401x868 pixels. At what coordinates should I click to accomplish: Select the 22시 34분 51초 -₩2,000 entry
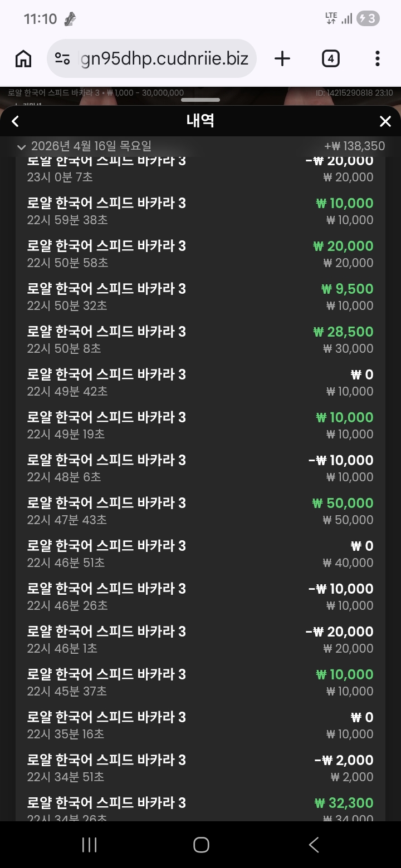[200, 768]
